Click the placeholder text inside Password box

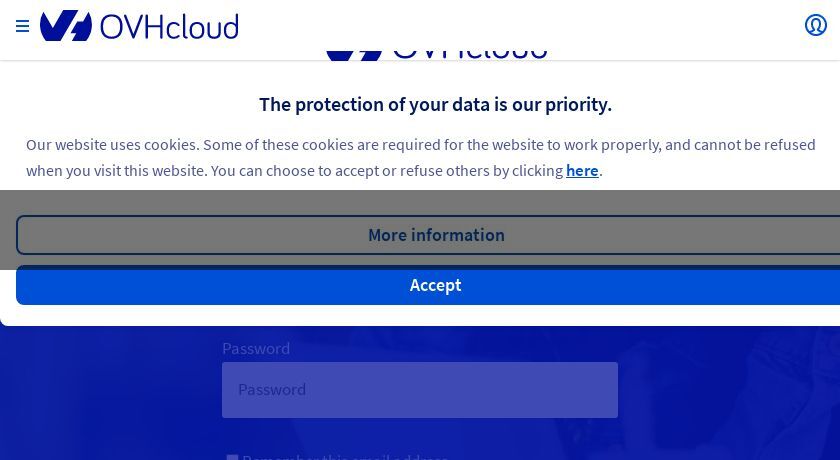(x=272, y=389)
